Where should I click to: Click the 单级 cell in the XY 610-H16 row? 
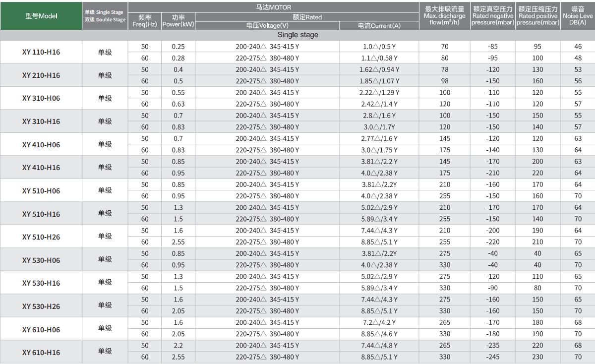pos(105,352)
